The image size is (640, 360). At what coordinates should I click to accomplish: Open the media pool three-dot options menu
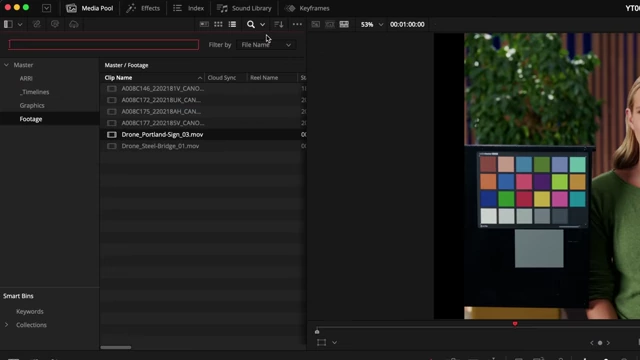tap(297, 24)
